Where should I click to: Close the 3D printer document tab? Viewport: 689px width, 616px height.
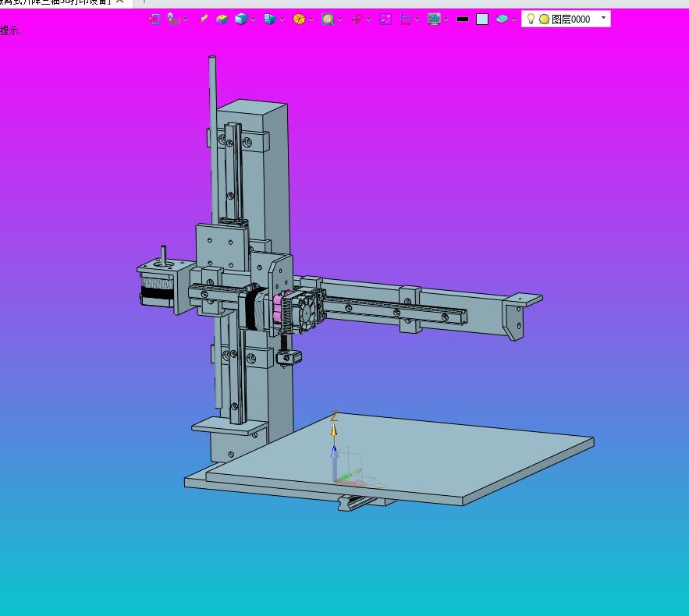[119, 2]
